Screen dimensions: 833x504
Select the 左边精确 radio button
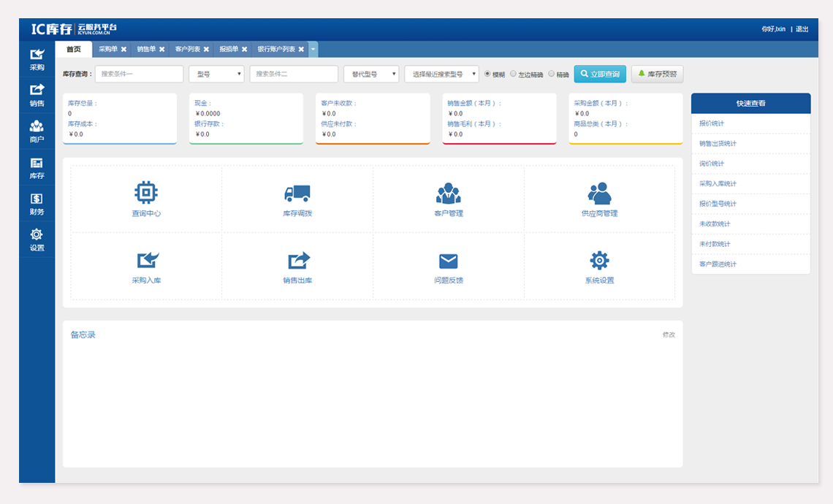tap(513, 74)
